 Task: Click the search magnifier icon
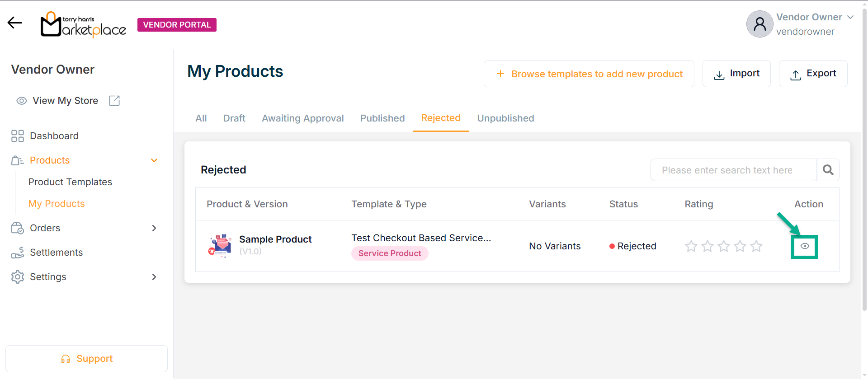click(828, 170)
